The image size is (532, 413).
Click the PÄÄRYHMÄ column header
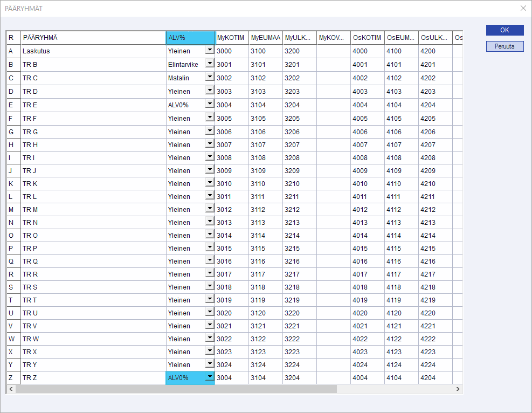(x=93, y=38)
